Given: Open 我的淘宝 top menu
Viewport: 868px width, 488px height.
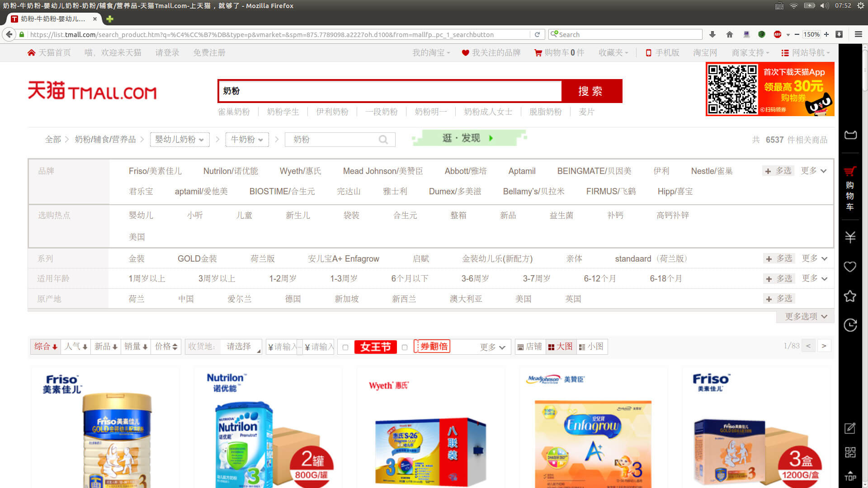Looking at the screenshot, I should (431, 53).
